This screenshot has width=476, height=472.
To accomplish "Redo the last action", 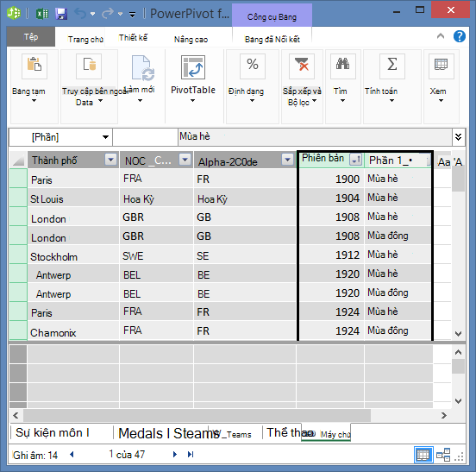I will coord(108,13).
